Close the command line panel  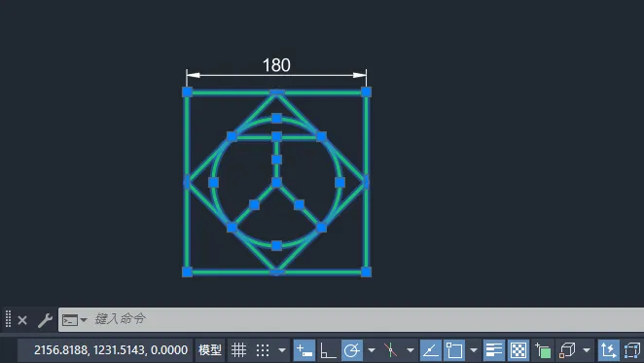point(22,320)
